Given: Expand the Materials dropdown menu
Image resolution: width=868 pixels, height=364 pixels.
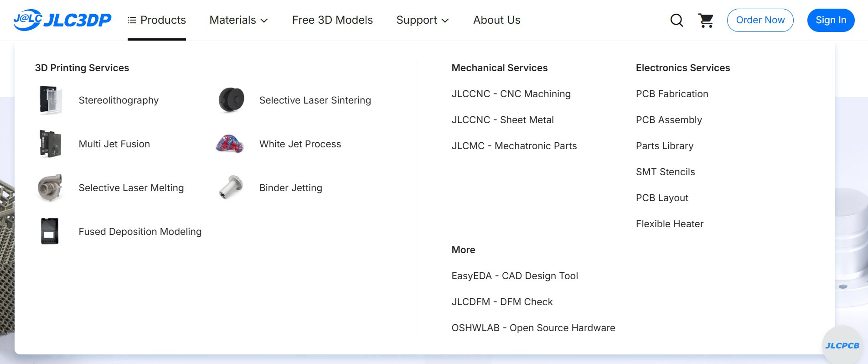Looking at the screenshot, I should 238,20.
